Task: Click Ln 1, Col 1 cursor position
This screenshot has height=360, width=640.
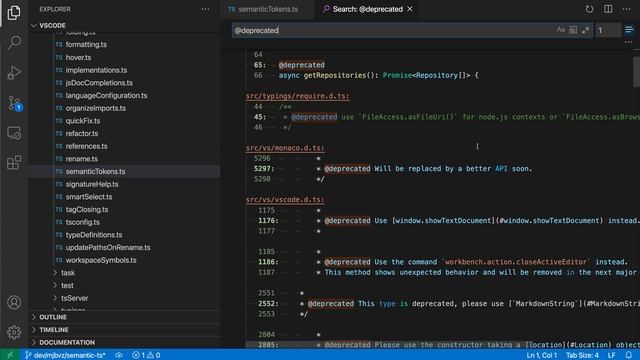Action: [542, 355]
